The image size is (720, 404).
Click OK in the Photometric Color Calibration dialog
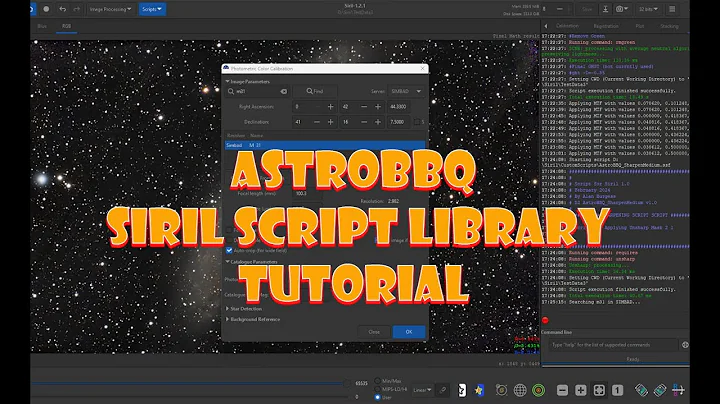click(409, 332)
